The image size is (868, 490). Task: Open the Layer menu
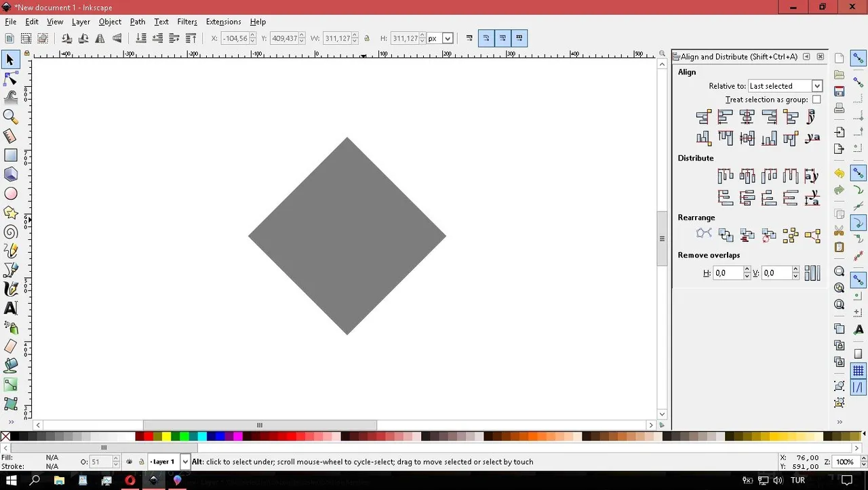point(81,22)
